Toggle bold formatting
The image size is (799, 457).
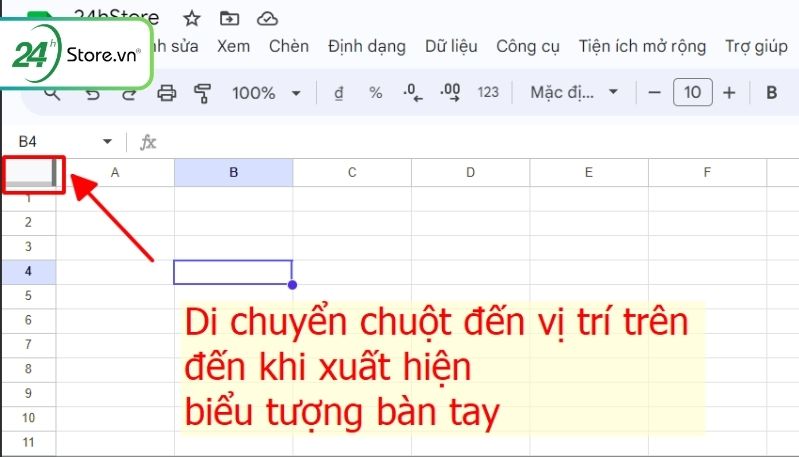tap(771, 93)
